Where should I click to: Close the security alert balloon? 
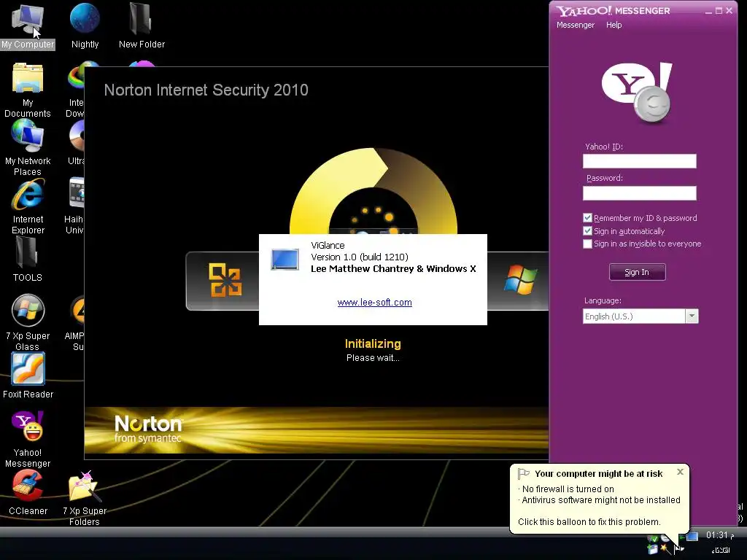[x=680, y=472]
